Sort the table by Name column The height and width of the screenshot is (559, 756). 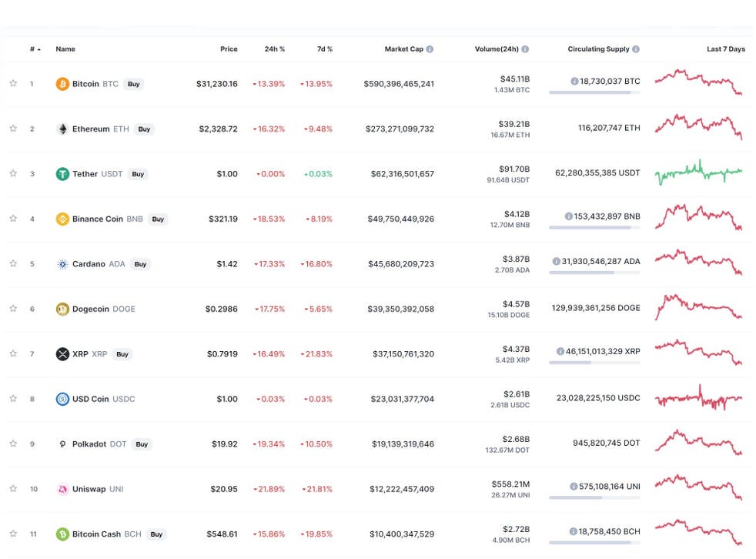[65, 49]
